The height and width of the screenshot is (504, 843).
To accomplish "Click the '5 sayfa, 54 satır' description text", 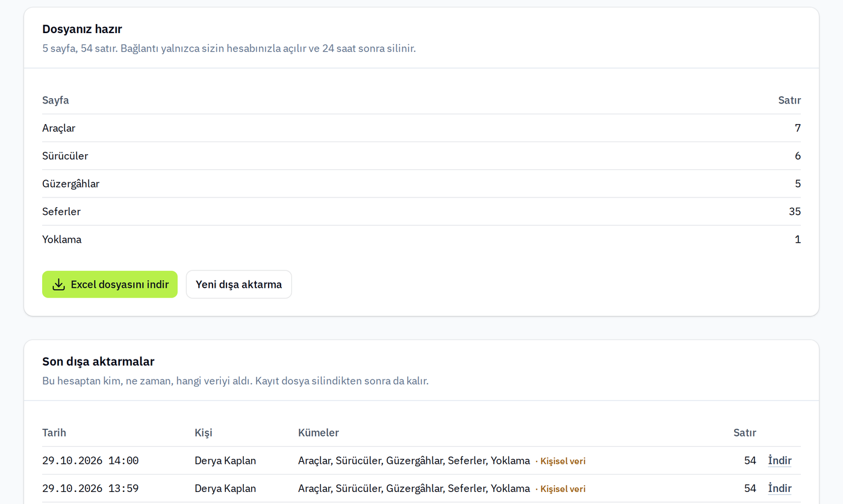I will pyautogui.click(x=229, y=48).
